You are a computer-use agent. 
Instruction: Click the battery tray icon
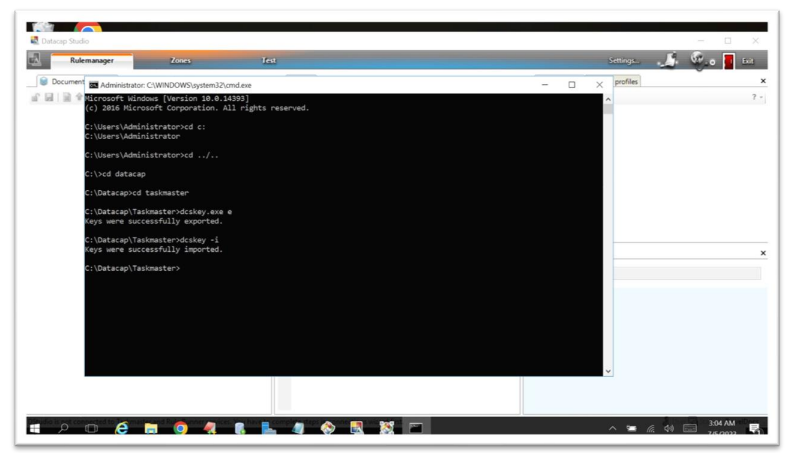point(631,428)
